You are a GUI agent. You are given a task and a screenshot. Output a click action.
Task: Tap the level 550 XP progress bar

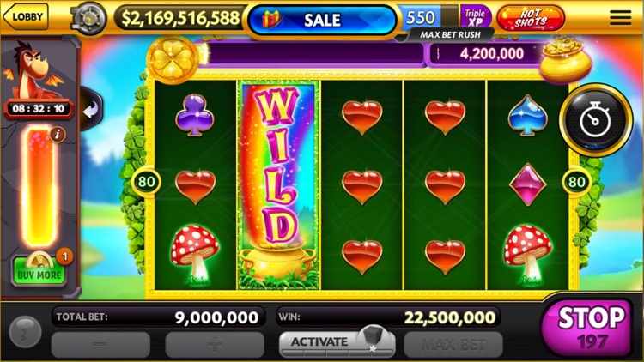pos(428,17)
